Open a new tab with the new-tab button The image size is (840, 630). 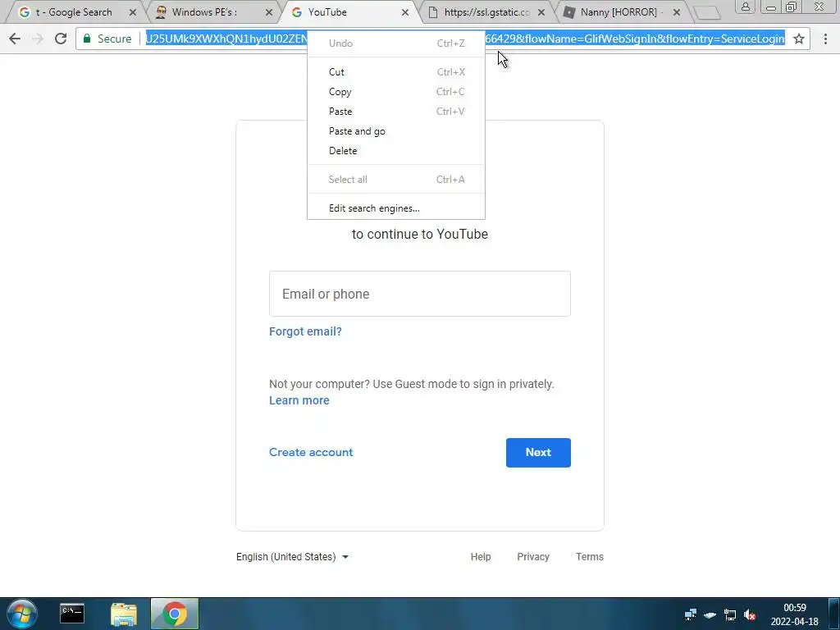(x=707, y=13)
